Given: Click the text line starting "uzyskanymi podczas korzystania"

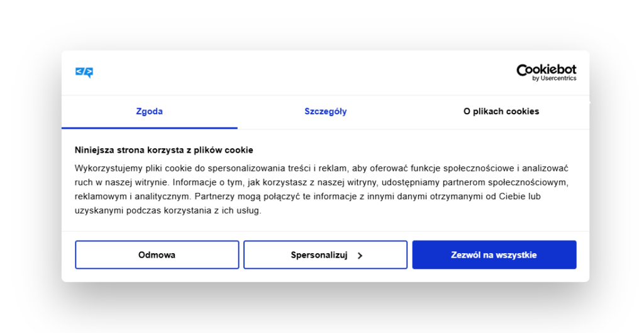Looking at the screenshot, I should (x=167, y=210).
